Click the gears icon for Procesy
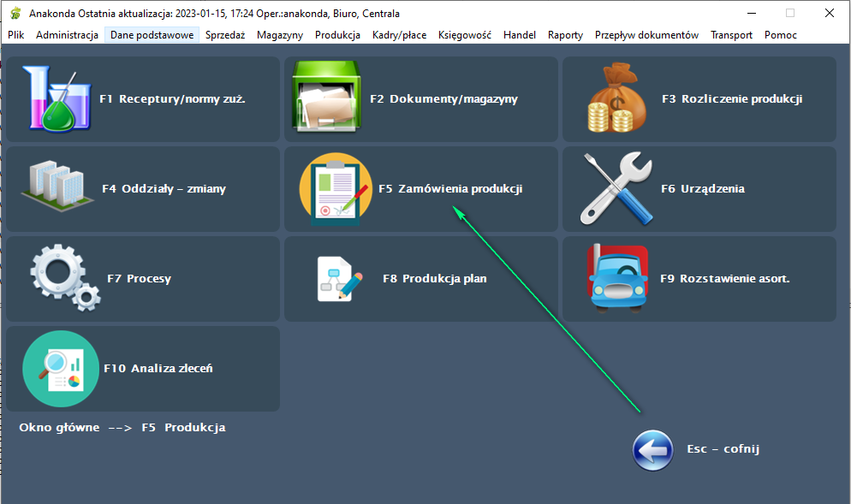The width and height of the screenshot is (851, 504). click(64, 278)
